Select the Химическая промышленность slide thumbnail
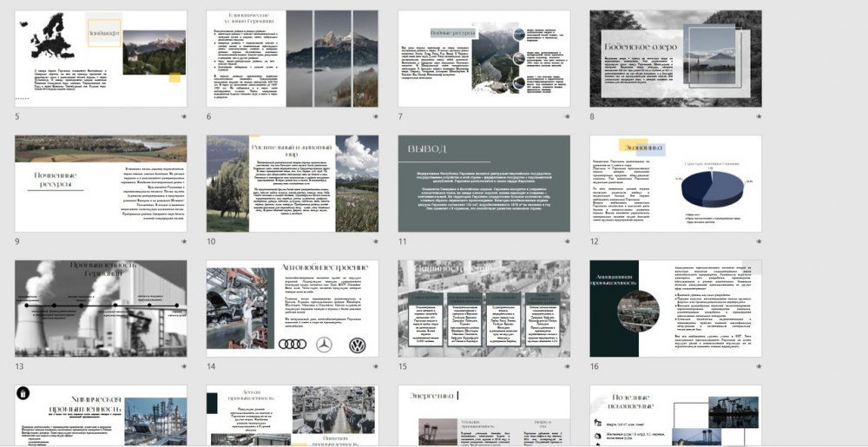 click(x=101, y=416)
